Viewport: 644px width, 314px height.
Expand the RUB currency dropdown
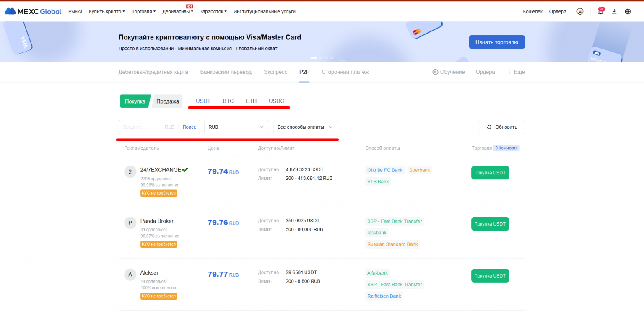[x=236, y=127]
